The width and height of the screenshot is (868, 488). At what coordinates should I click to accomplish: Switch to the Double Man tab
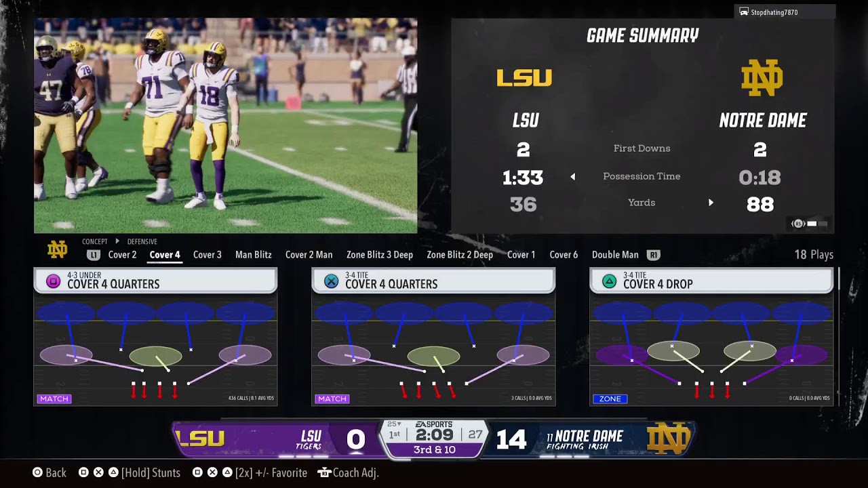point(615,255)
